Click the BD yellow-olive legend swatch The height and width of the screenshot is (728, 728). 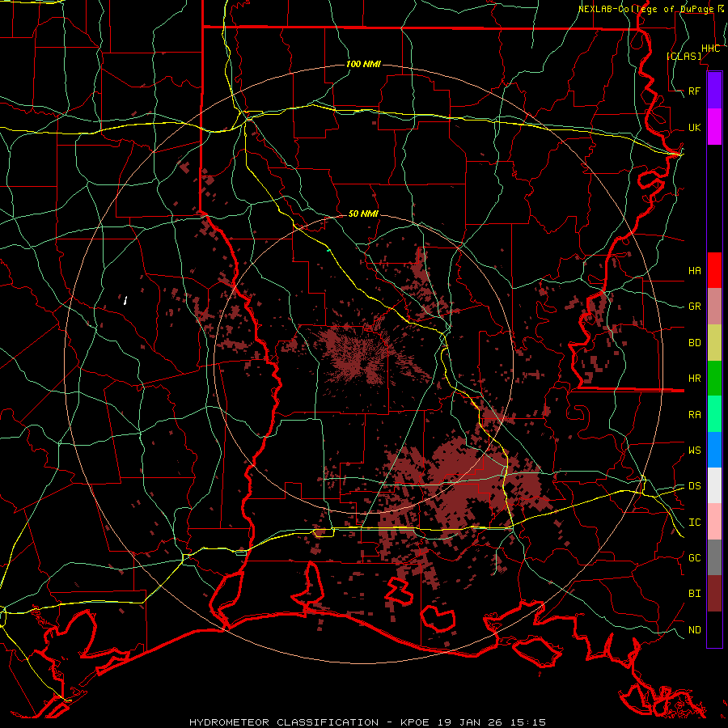click(x=714, y=343)
